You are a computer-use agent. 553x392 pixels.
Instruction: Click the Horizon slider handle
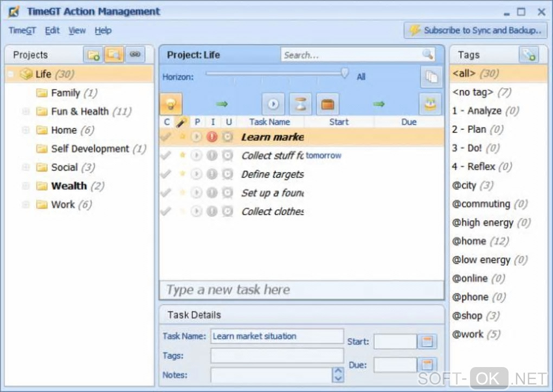pyautogui.click(x=345, y=74)
